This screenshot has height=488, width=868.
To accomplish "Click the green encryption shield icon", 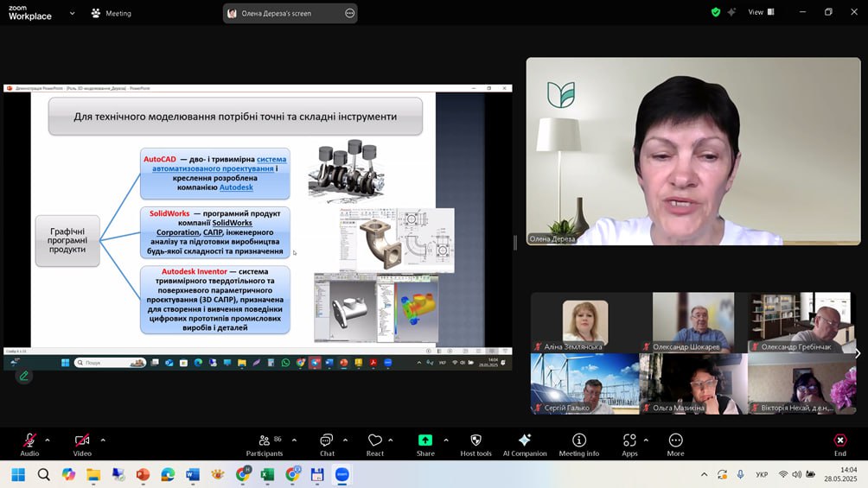I will click(716, 12).
